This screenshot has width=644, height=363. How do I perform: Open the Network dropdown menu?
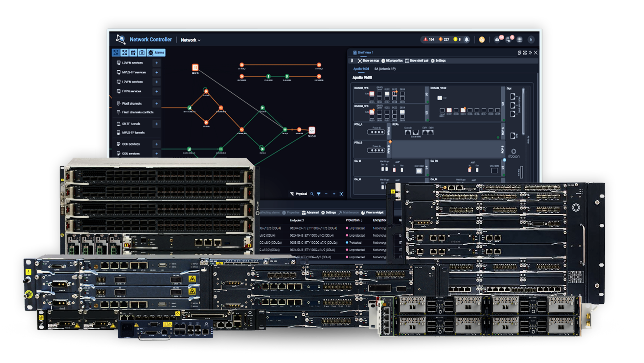(x=191, y=40)
